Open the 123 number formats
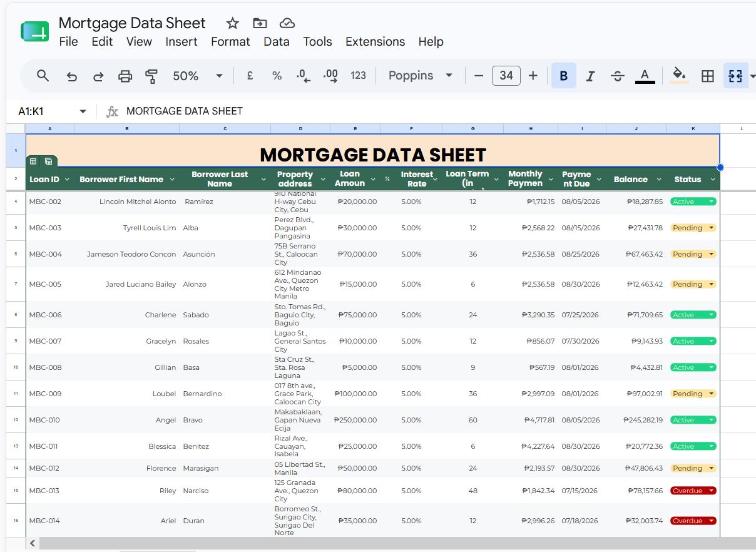 [x=358, y=76]
